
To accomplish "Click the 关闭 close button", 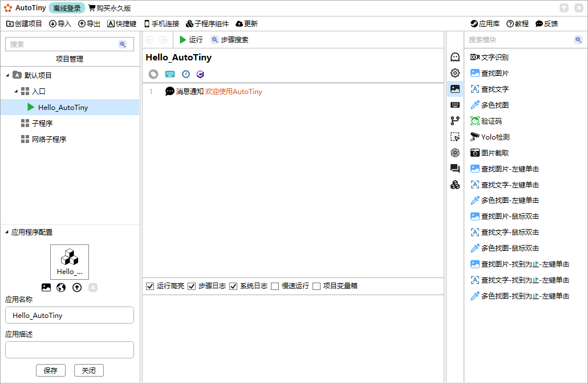I will point(89,370).
